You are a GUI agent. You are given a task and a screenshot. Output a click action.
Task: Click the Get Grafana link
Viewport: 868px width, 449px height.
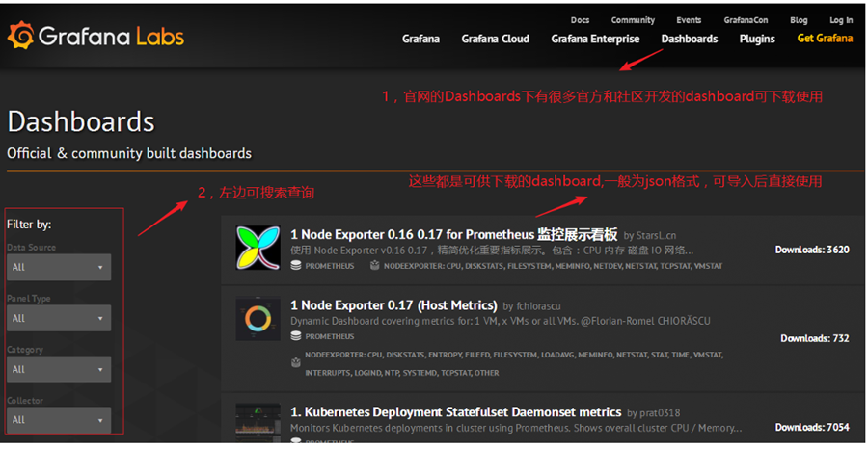tap(825, 39)
